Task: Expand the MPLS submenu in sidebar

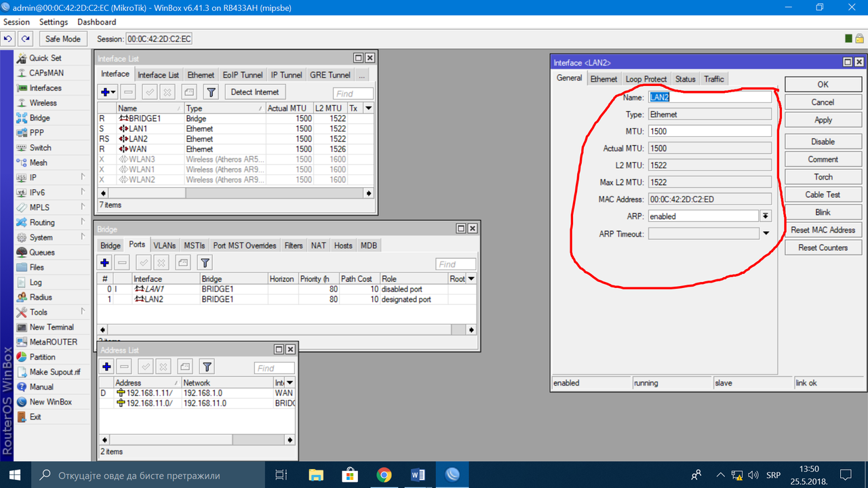Action: 83,207
